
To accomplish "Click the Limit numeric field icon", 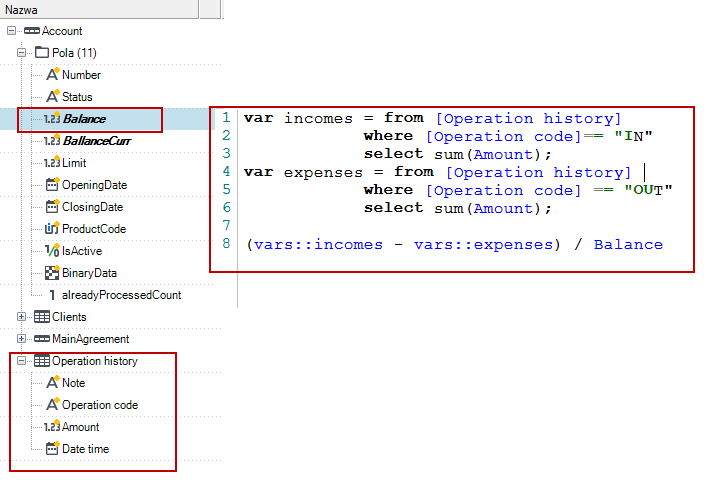I will point(52,162).
